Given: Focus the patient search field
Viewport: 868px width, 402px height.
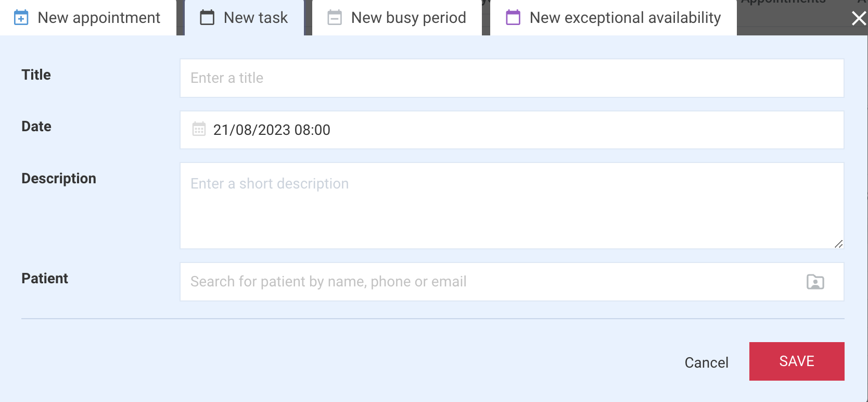Looking at the screenshot, I should 512,282.
